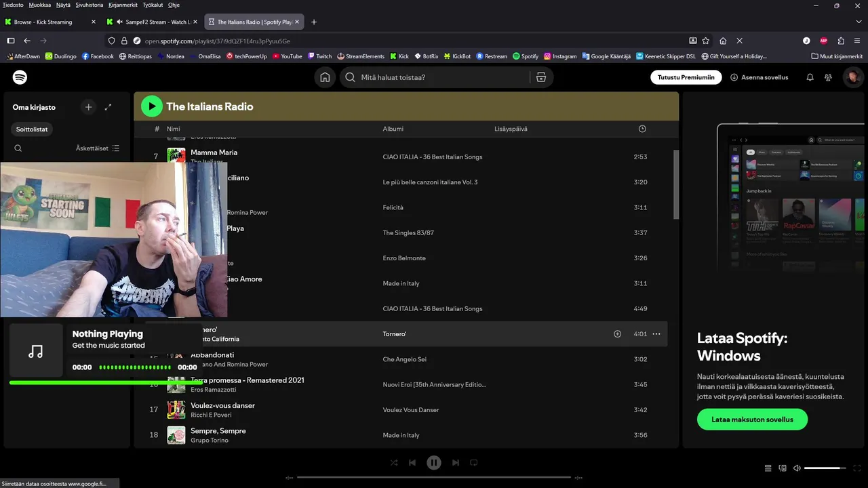Open the Sivuhistoria menu

coord(90,5)
